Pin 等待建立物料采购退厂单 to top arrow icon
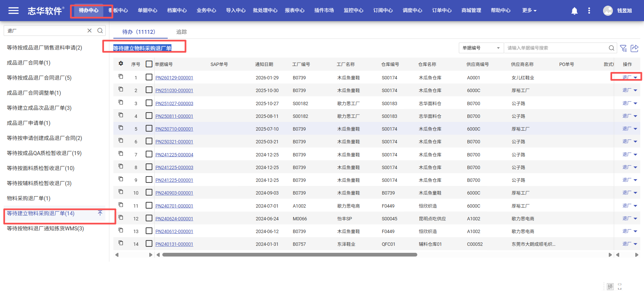 pos(100,213)
